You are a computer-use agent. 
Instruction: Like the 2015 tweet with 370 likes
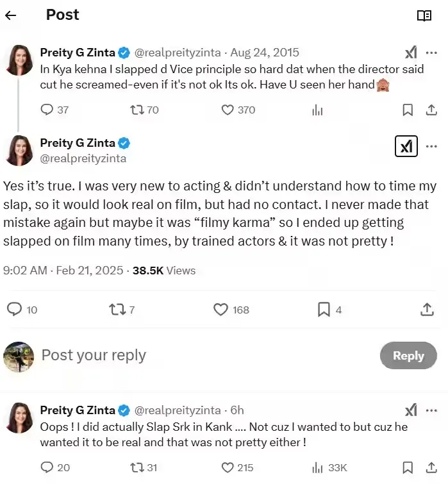click(x=228, y=110)
